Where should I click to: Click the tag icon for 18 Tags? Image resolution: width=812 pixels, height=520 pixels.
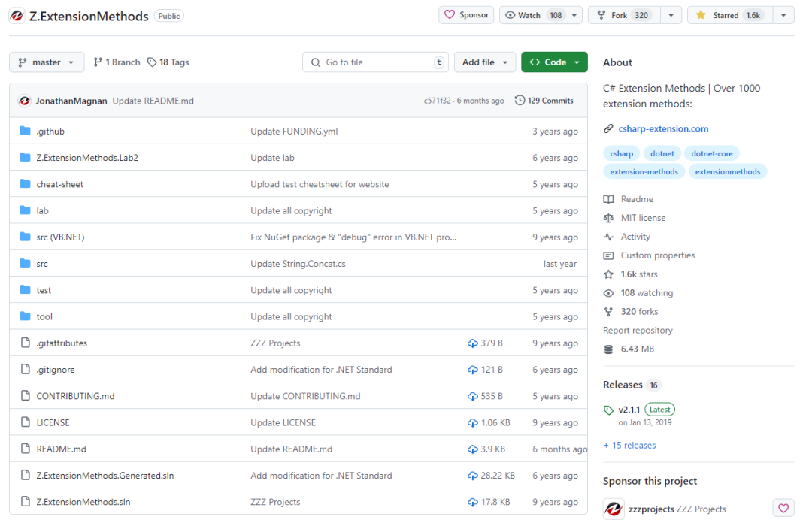coord(152,62)
